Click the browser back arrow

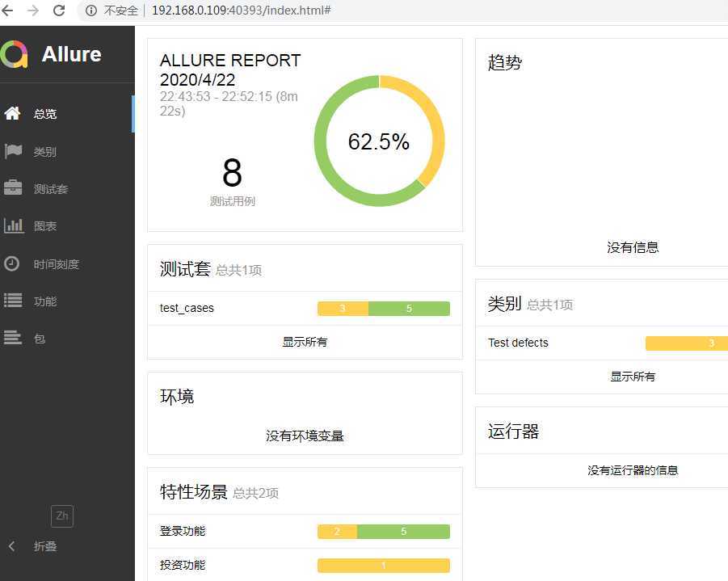pyautogui.click(x=7, y=10)
